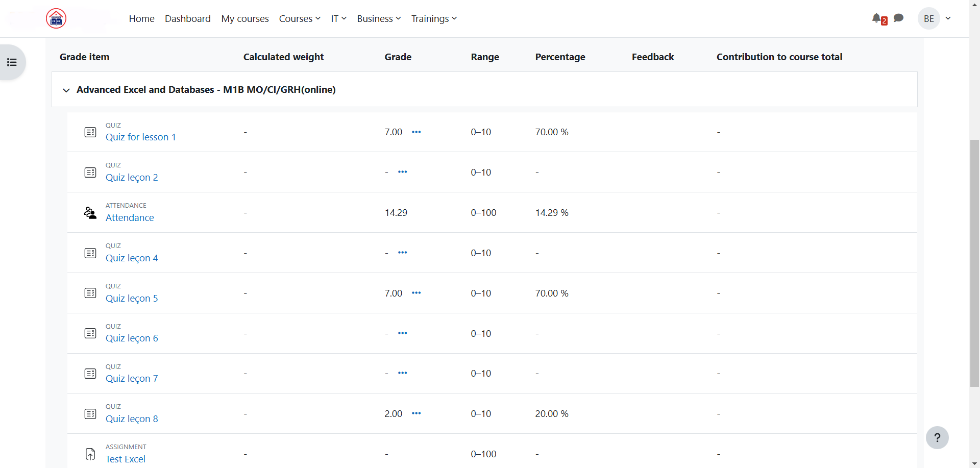Expand the Courses dropdown menu

(x=300, y=19)
